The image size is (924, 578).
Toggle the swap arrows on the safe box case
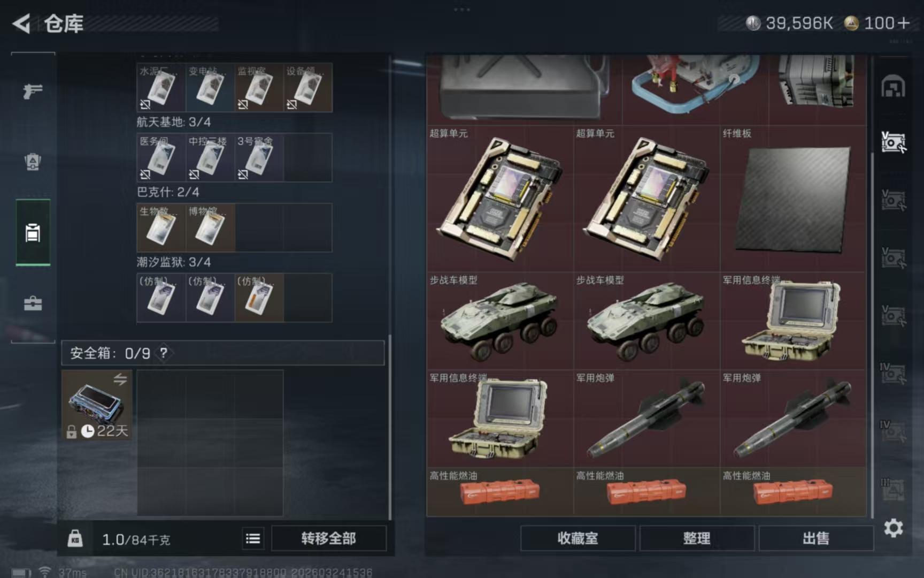(x=120, y=379)
